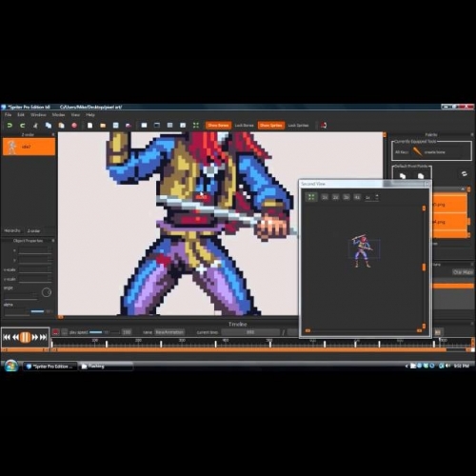Select the create bone tool icon

click(x=417, y=152)
